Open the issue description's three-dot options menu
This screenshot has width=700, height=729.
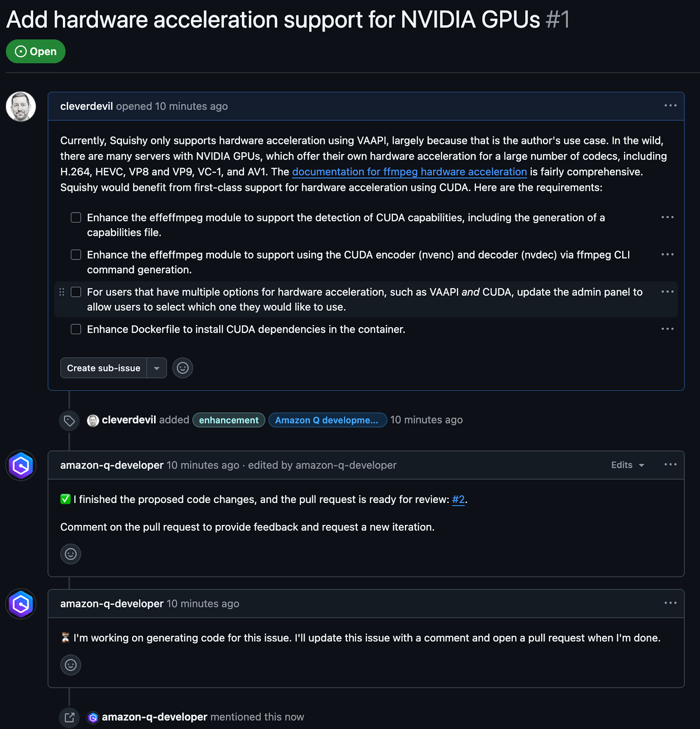point(670,106)
